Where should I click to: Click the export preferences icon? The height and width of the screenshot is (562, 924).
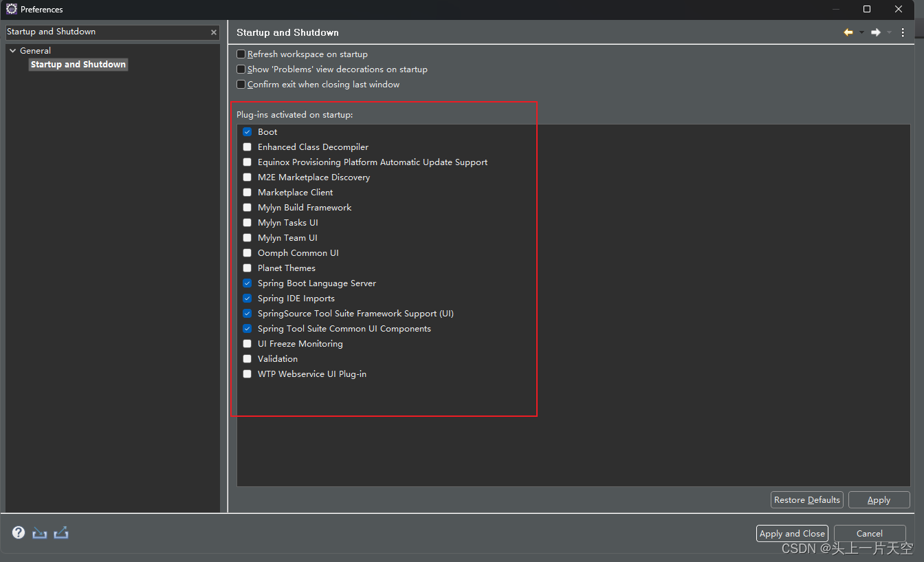coord(61,532)
